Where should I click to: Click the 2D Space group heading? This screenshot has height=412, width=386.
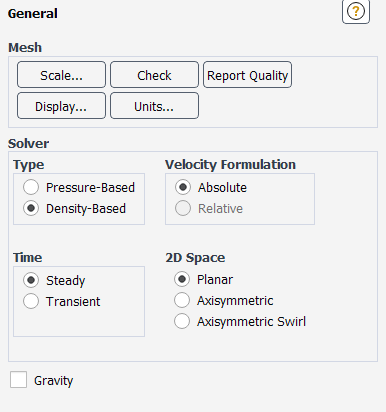pos(195,258)
